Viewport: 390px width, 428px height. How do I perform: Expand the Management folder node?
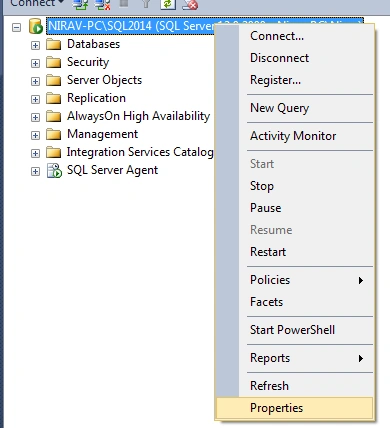(35, 135)
